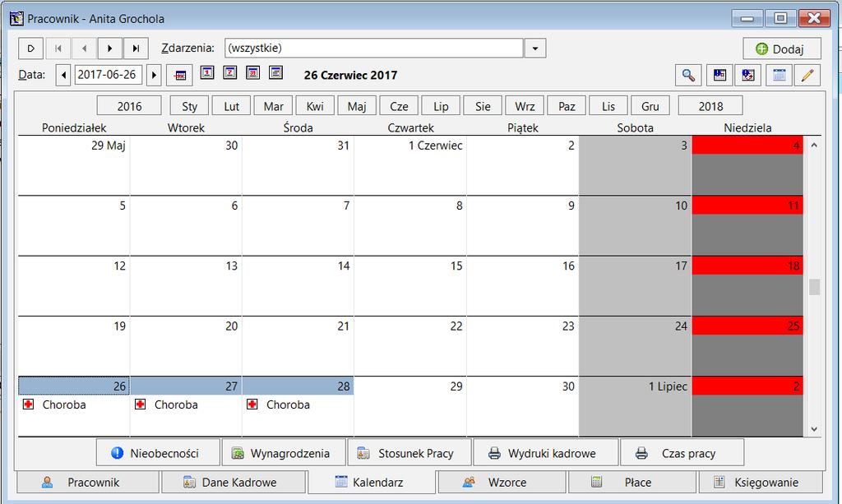Image resolution: width=842 pixels, height=504 pixels.
Task: Go to next year 2018
Action: pos(710,106)
